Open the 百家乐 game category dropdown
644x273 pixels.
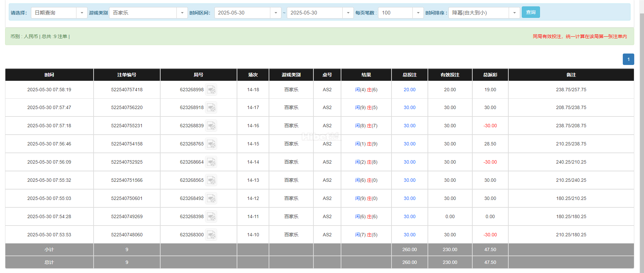182,13
